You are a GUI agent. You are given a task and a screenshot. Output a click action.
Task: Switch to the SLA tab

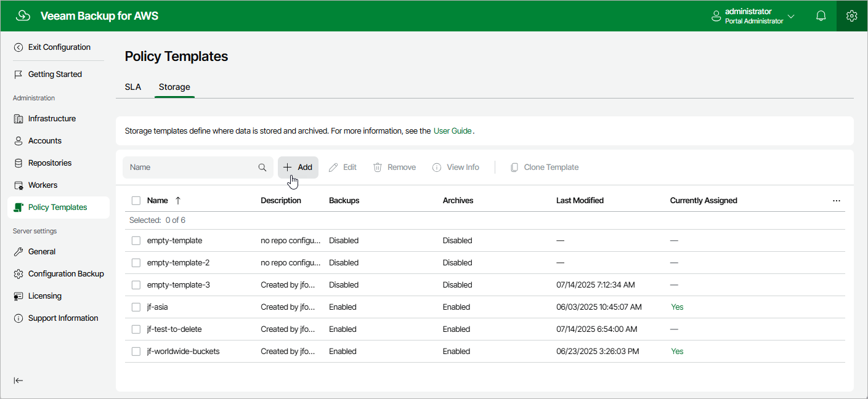133,87
